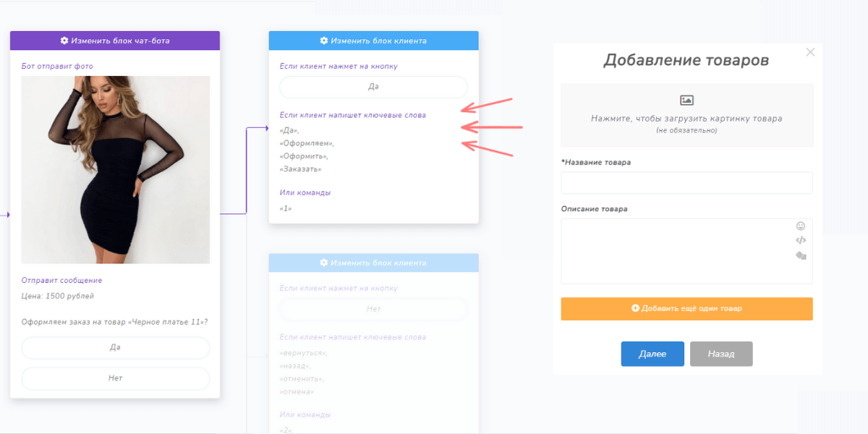868x434 pixels.
Task: Click the gear icon on the upper client block
Action: click(324, 41)
